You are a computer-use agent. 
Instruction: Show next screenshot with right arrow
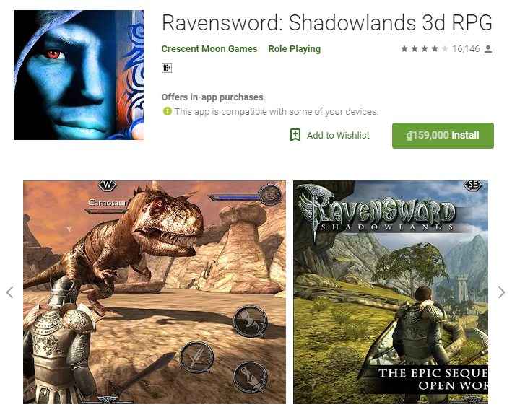point(502,292)
